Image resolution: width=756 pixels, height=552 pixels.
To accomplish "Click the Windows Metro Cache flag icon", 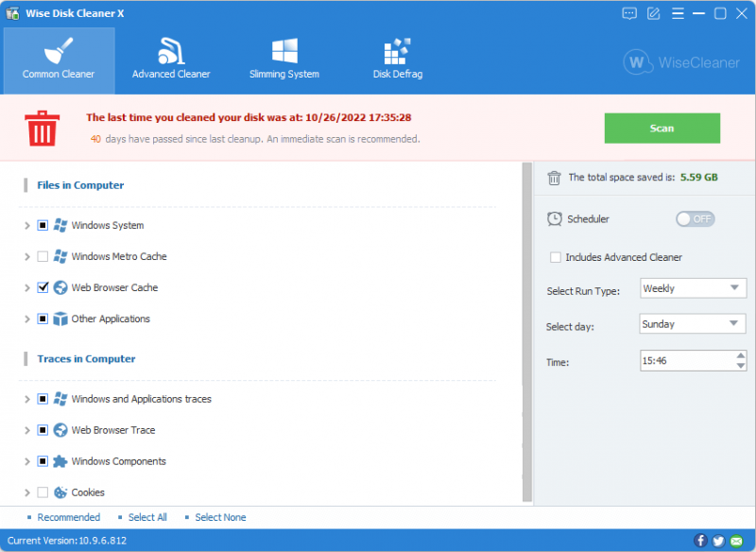I will [x=60, y=256].
